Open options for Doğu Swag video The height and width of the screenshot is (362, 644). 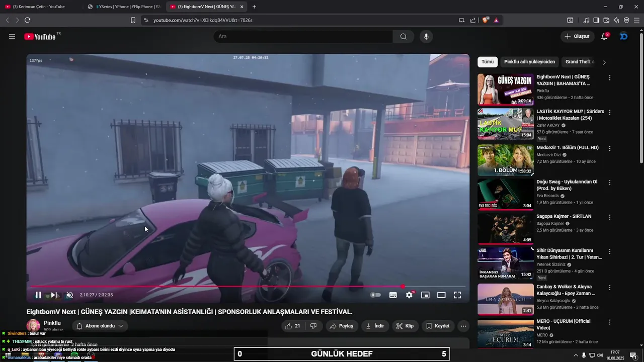tap(610, 183)
